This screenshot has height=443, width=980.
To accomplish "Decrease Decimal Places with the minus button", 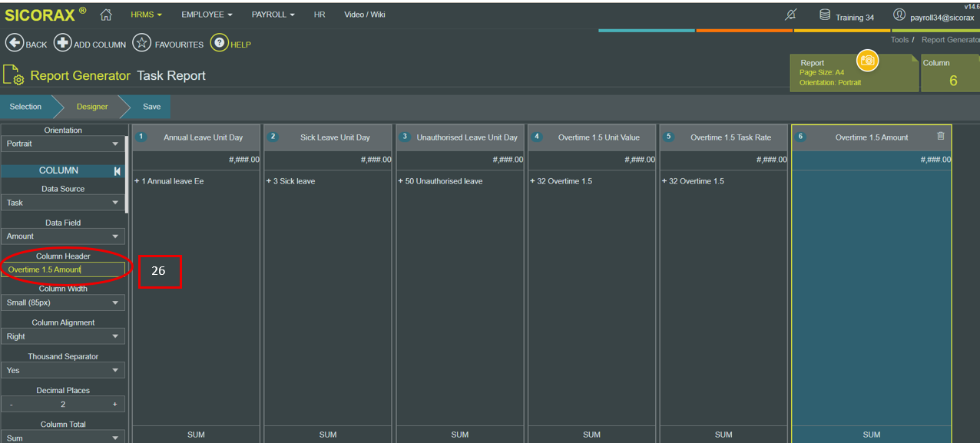I will [x=11, y=405].
